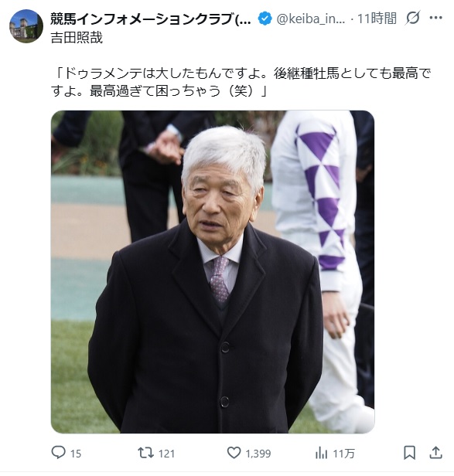Bookmark this post
The width and height of the screenshot is (454, 476).
[409, 453]
